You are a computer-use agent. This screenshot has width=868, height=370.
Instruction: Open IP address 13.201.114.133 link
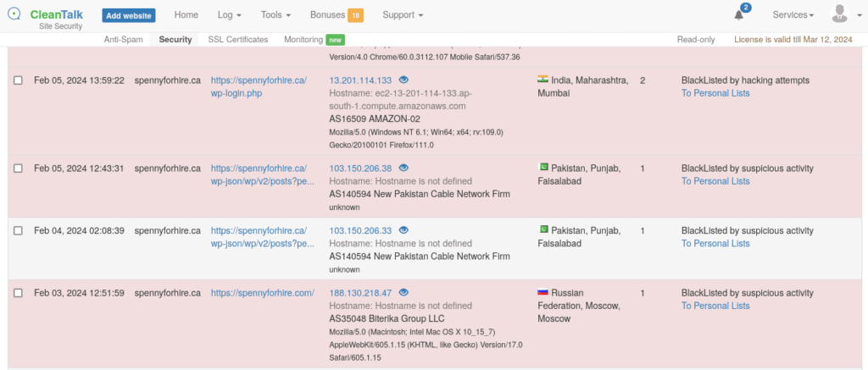[x=360, y=80]
